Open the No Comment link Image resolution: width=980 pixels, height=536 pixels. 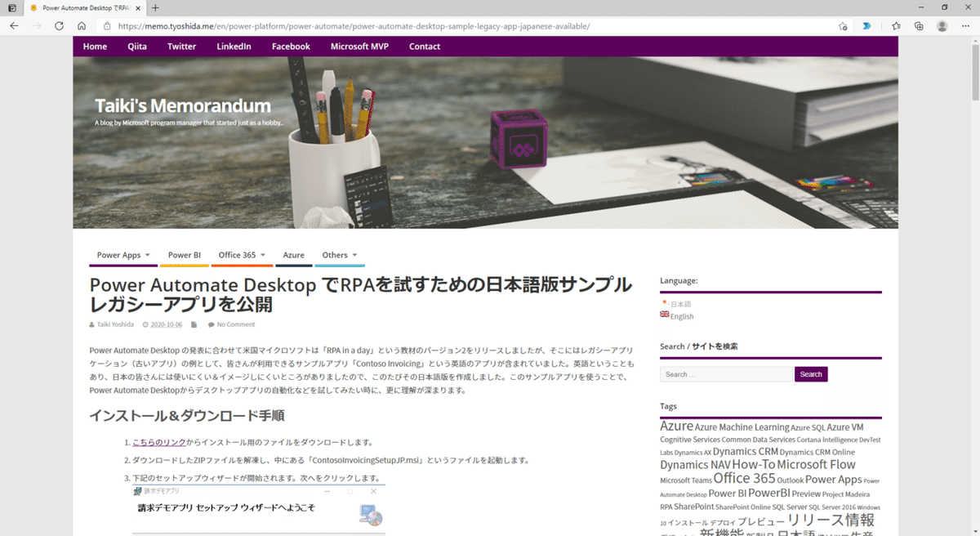[235, 324]
